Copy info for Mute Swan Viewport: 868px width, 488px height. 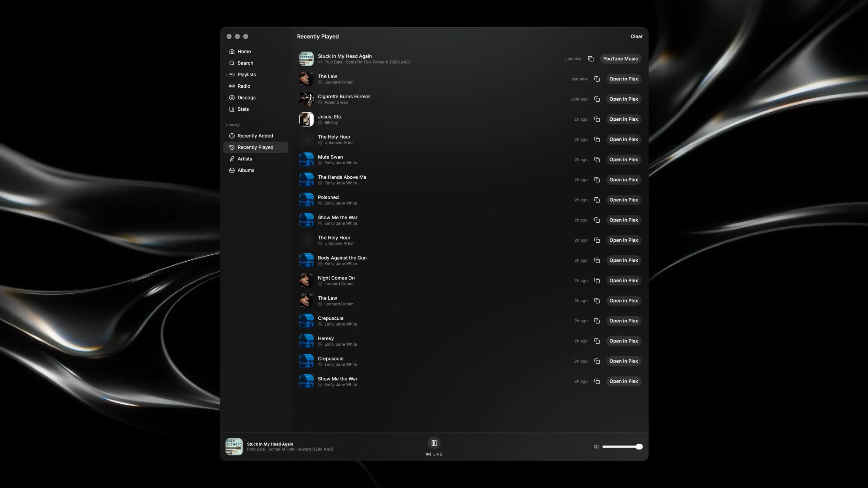[x=597, y=160]
